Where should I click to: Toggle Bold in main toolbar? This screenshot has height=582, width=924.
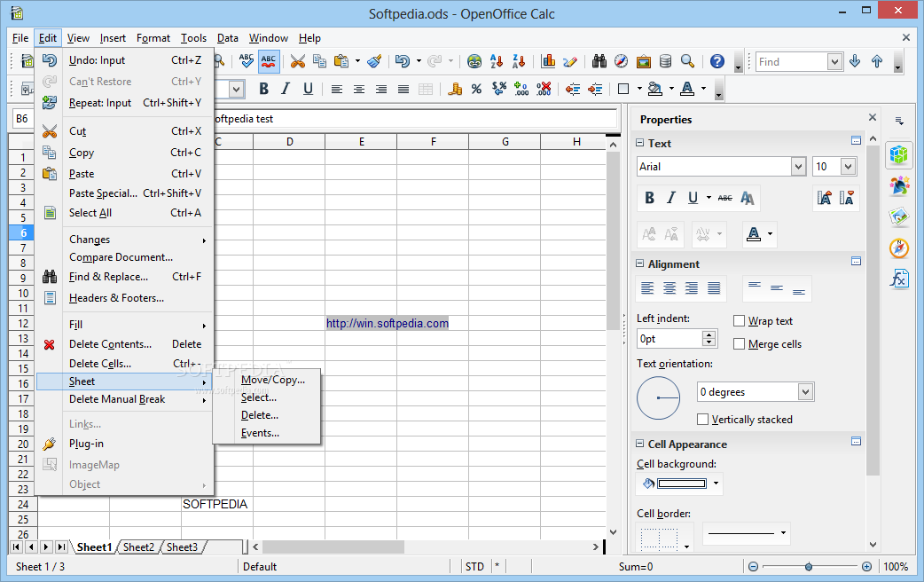click(263, 89)
